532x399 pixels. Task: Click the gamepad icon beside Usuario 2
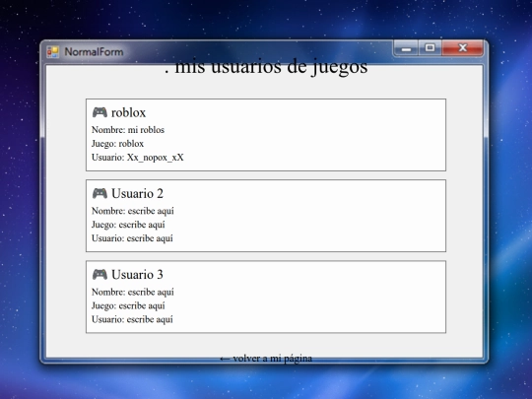pos(100,193)
